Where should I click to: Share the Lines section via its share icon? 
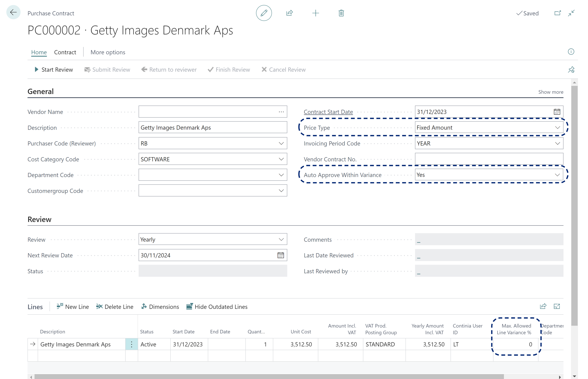[543, 306]
